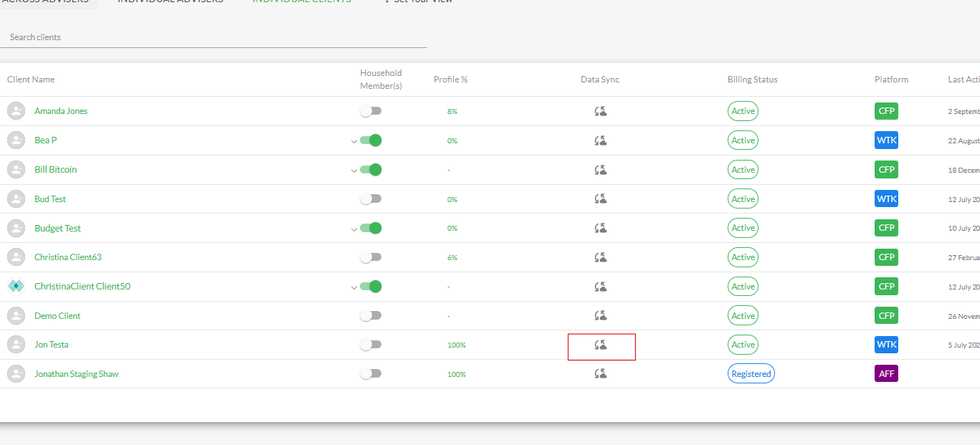The width and height of the screenshot is (980, 445).
Task: Click 100% profile value for Jon Testa
Action: pyautogui.click(x=456, y=345)
